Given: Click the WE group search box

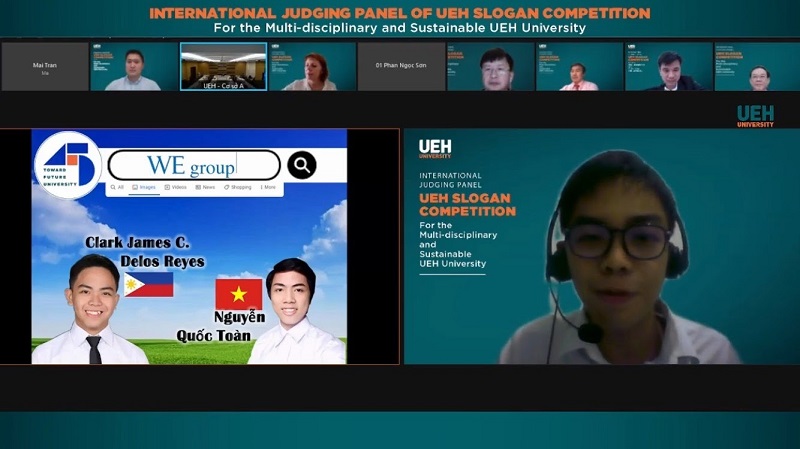Looking at the screenshot, I should 194,165.
